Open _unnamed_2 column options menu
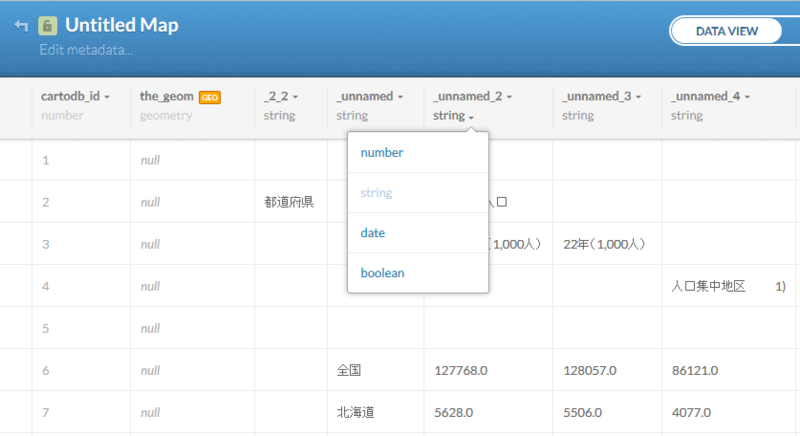Viewport: 800px width, 436px height. point(509,97)
